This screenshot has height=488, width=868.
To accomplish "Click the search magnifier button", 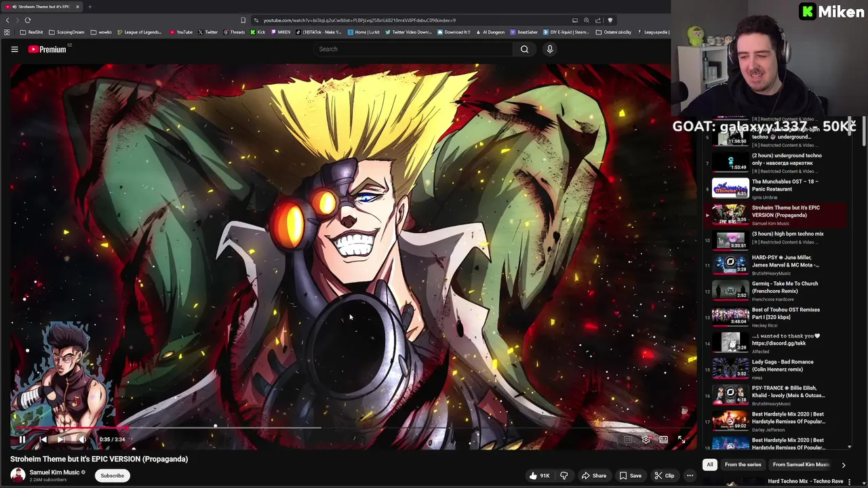I will [524, 49].
